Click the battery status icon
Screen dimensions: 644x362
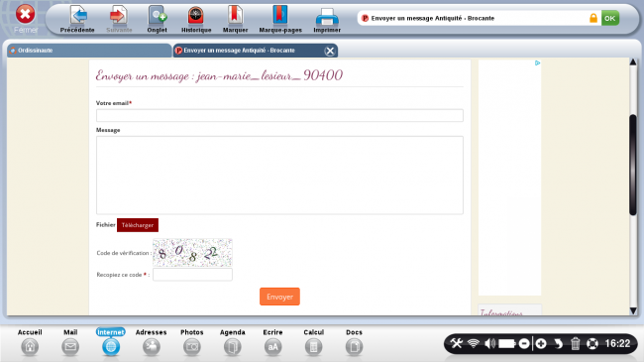[x=507, y=343]
